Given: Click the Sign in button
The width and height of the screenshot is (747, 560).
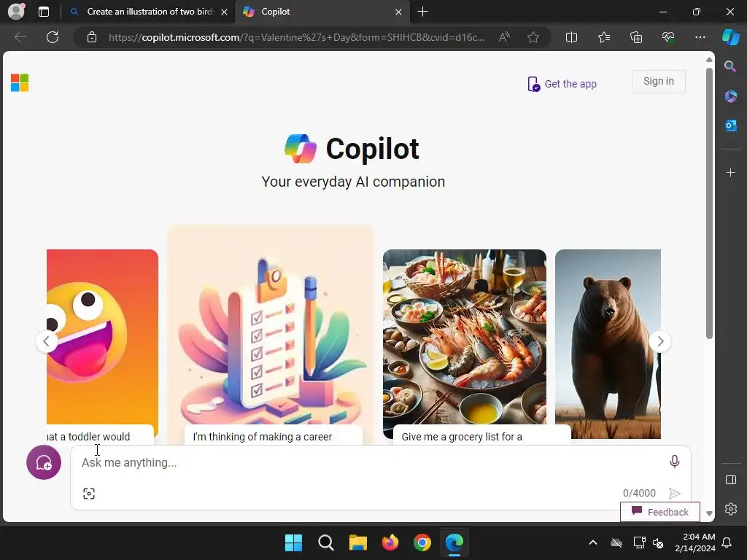Looking at the screenshot, I should click(x=659, y=82).
